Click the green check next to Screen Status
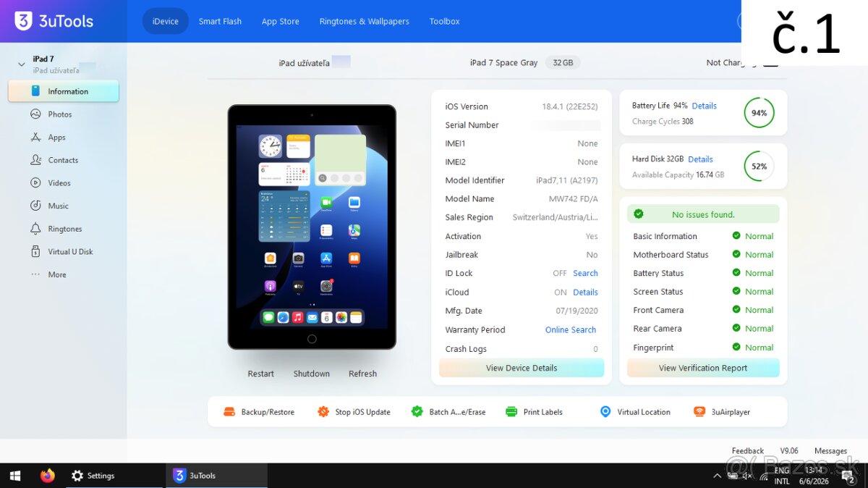This screenshot has height=488, width=868. pos(736,291)
